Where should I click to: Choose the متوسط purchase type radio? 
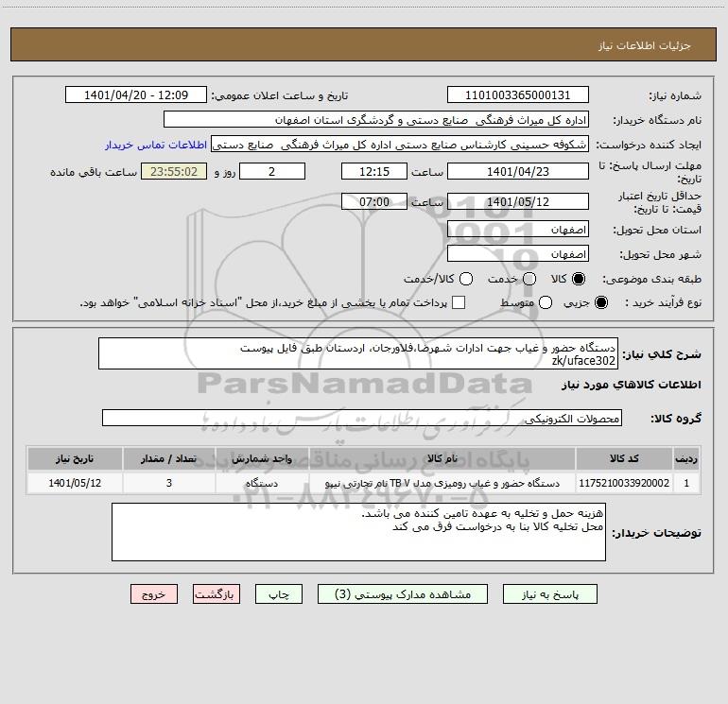click(546, 302)
